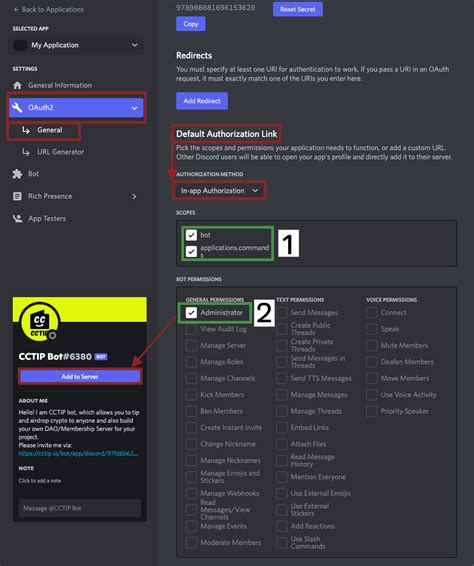Check the View Audit Log checkbox
The width and height of the screenshot is (474, 566).
(191, 329)
